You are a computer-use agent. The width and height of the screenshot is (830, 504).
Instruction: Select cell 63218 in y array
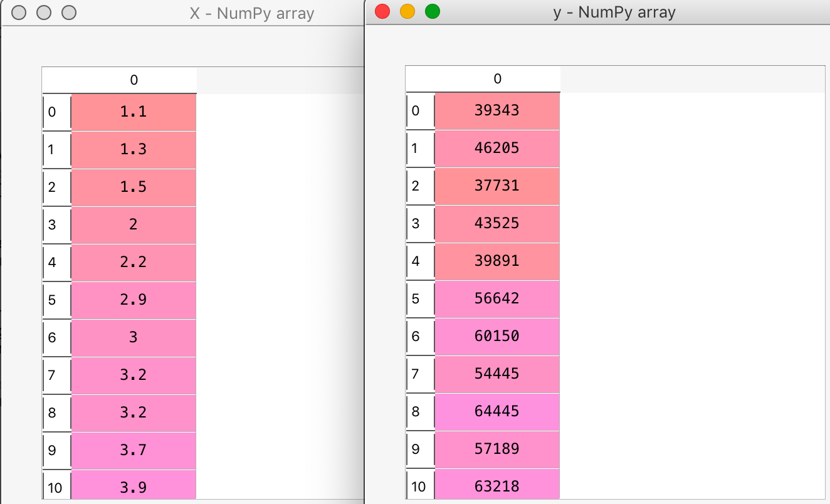[497, 484]
